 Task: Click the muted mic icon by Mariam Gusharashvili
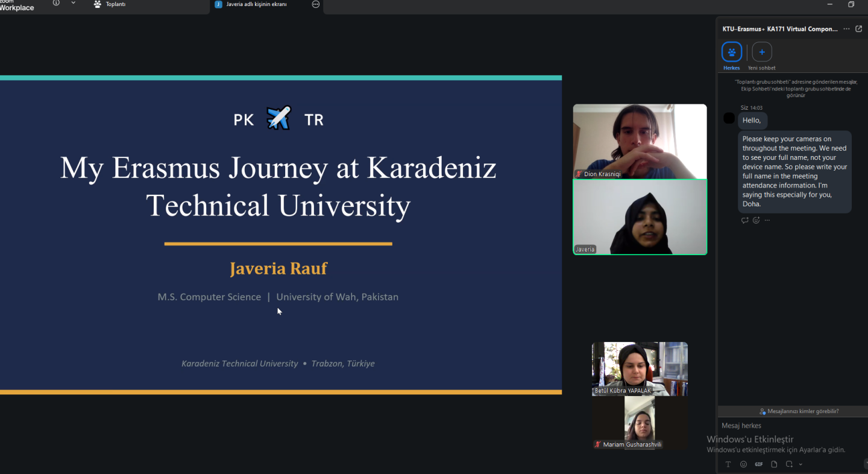(597, 444)
